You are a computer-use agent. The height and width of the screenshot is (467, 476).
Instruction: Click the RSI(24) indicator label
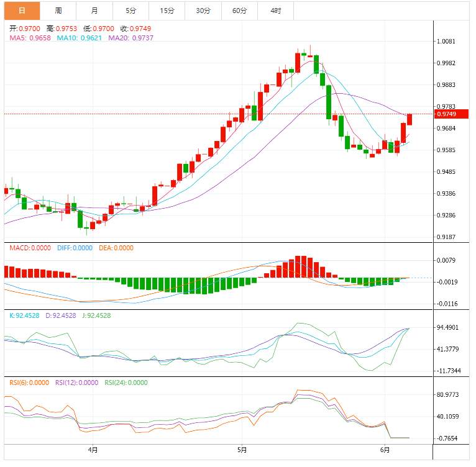tap(126, 383)
